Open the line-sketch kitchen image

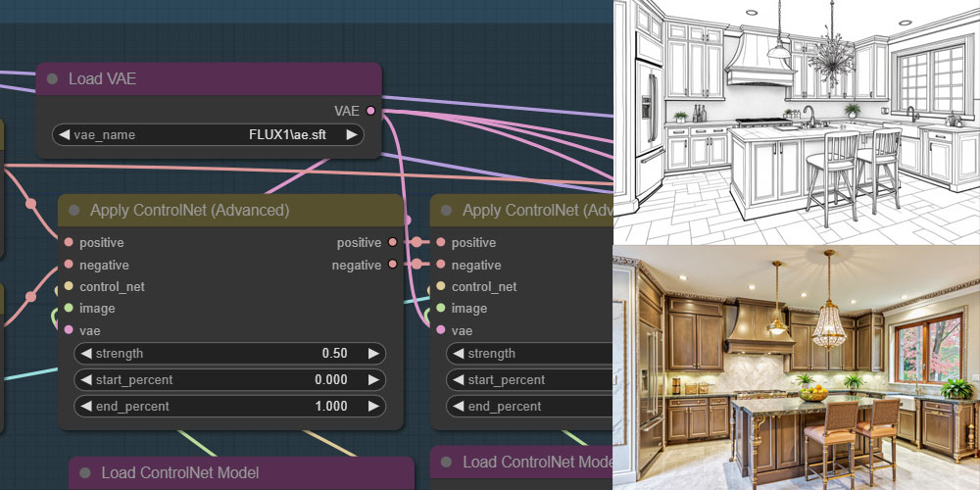(797, 122)
